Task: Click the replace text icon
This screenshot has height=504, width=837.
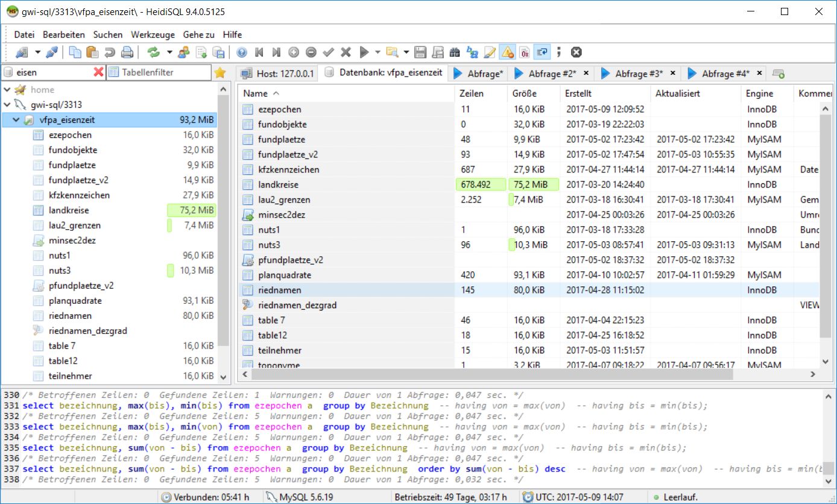Action: 473,52
